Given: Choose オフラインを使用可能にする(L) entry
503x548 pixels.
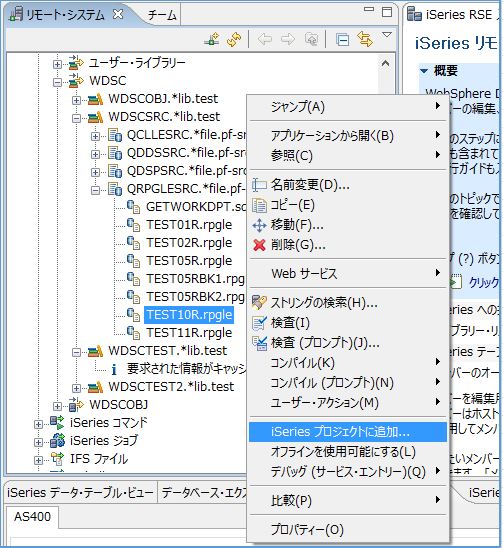Looking at the screenshot, I should [348, 452].
